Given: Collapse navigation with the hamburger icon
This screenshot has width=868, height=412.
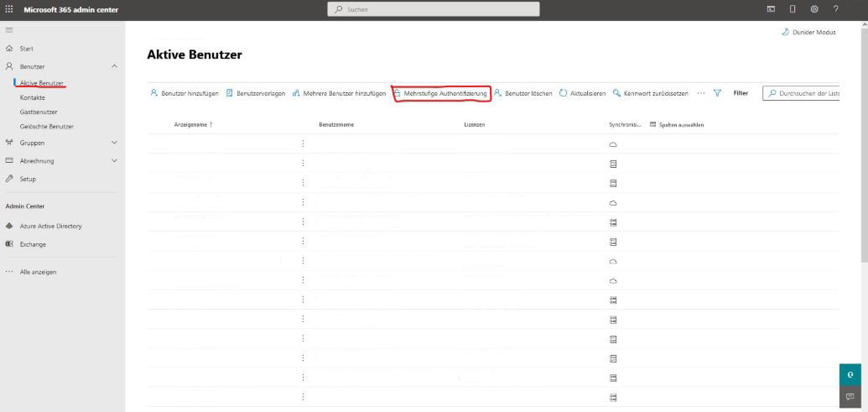Looking at the screenshot, I should coord(9,30).
